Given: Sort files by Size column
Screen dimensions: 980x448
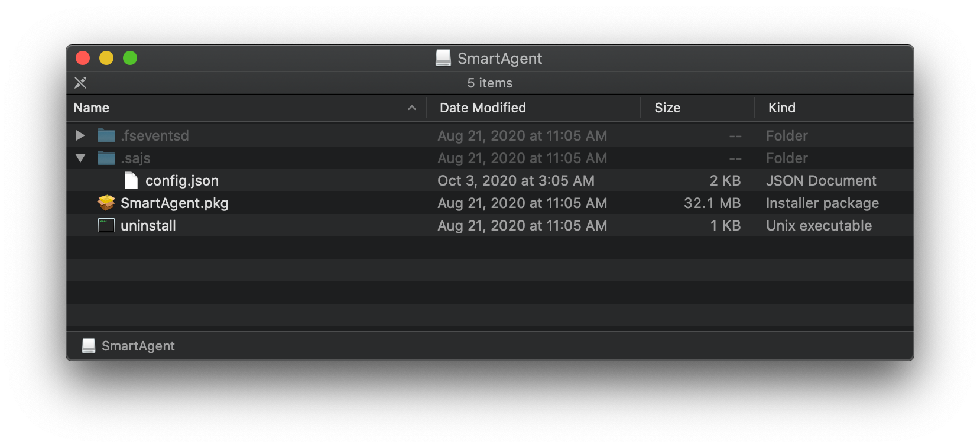Looking at the screenshot, I should click(x=667, y=108).
